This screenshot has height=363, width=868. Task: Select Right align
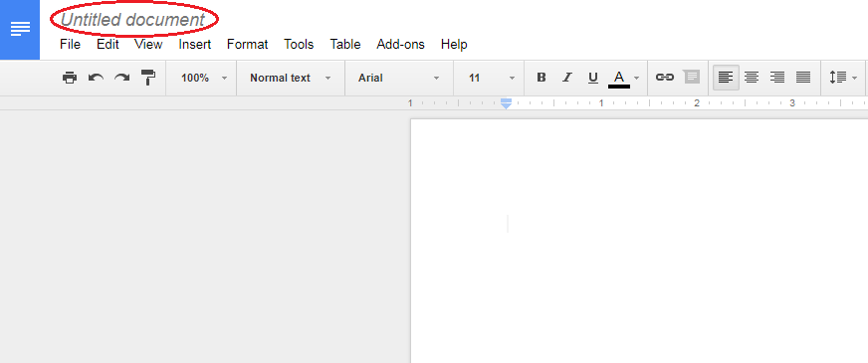coord(777,78)
